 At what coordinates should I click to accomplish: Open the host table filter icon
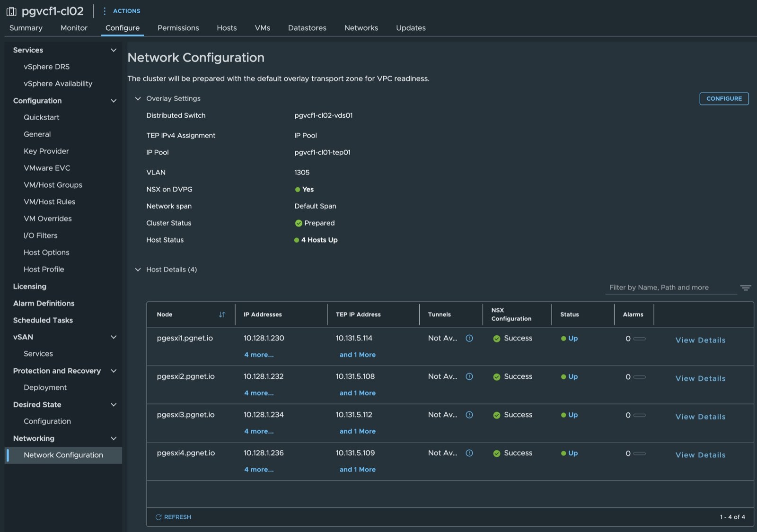[x=746, y=288]
